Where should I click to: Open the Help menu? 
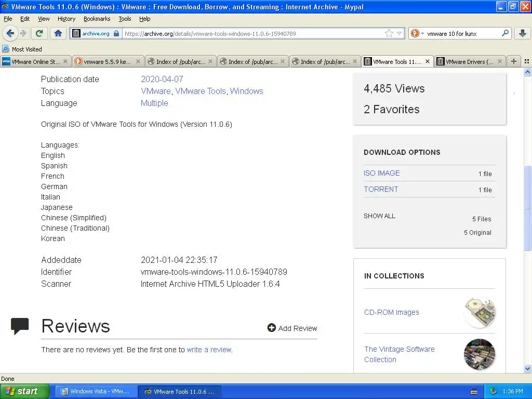[x=144, y=19]
